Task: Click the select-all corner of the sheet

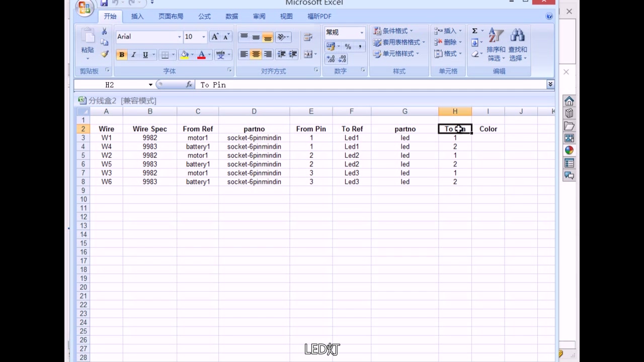Action: (x=83, y=111)
